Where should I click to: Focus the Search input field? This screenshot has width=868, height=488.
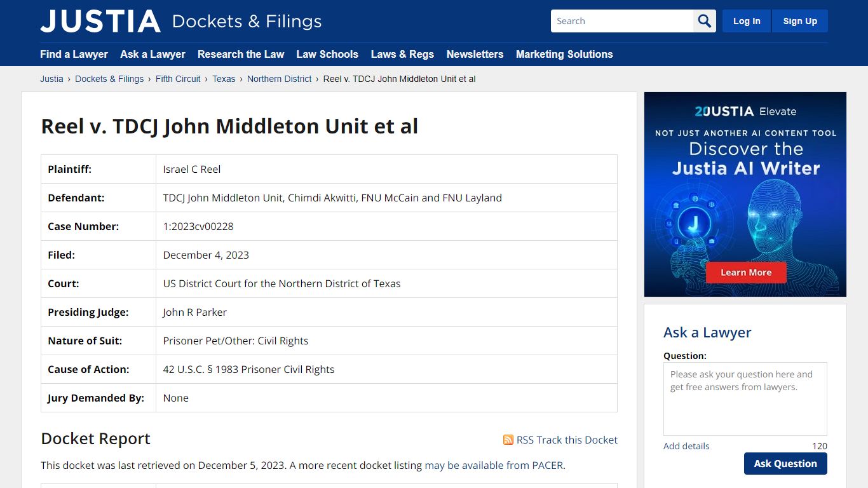pos(622,21)
